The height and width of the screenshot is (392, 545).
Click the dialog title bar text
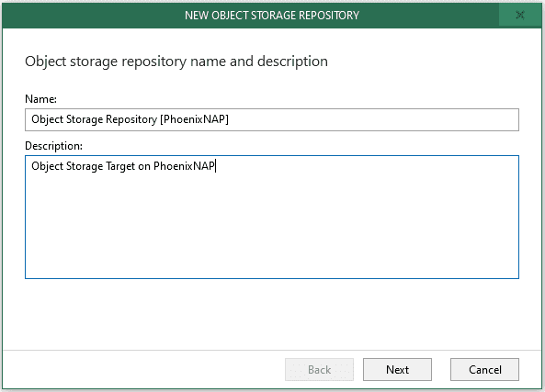click(272, 16)
